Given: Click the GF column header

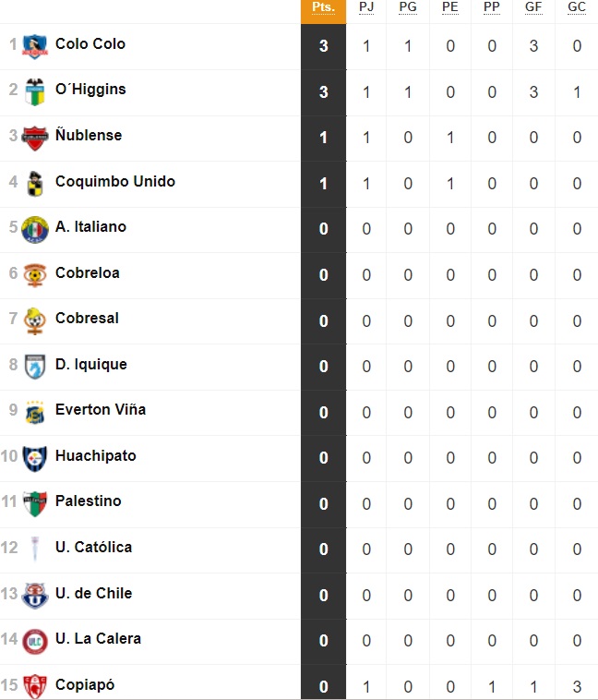Looking at the screenshot, I should pos(533,7).
